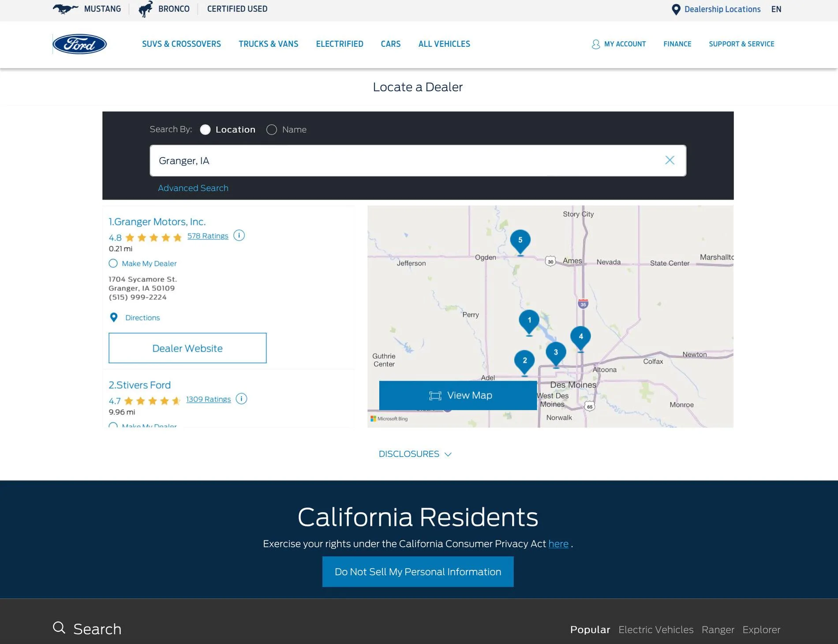Open Dealership Locations link
This screenshot has width=838, height=644.
[x=722, y=9]
